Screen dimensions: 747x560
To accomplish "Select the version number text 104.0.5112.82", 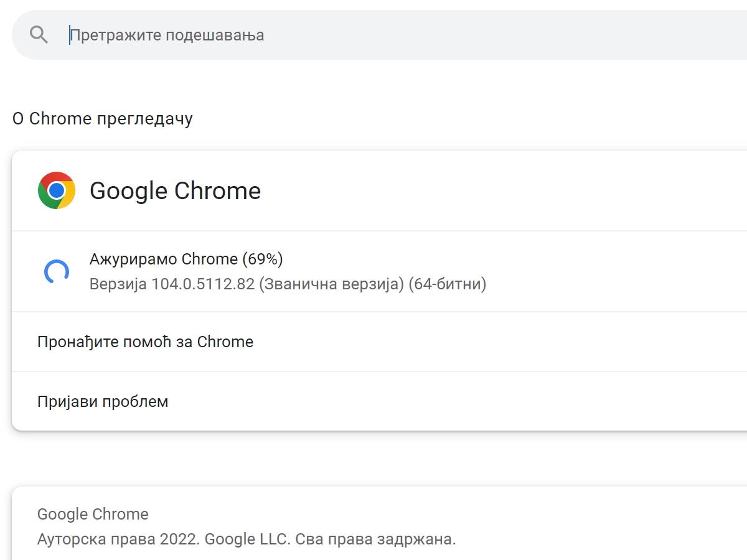I will coord(198,284).
